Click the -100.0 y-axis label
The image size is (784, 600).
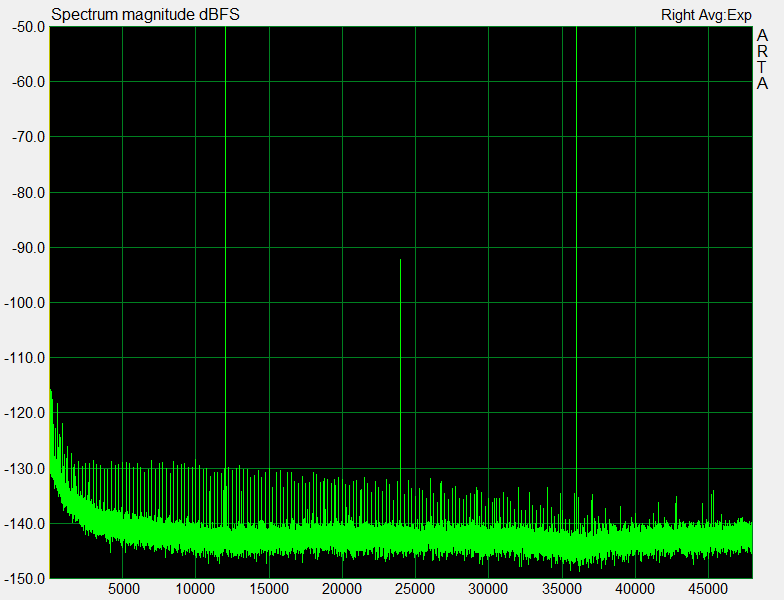(x=24, y=302)
